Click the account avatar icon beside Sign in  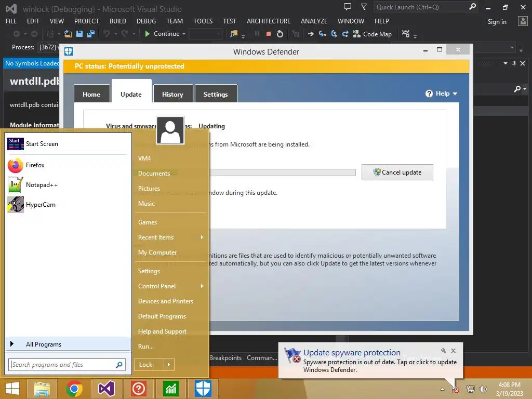(523, 21)
